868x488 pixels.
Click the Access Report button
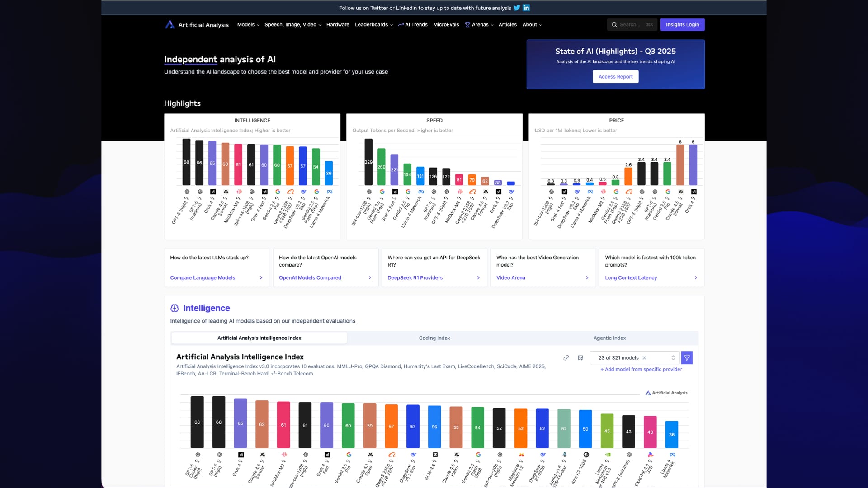pyautogui.click(x=615, y=77)
